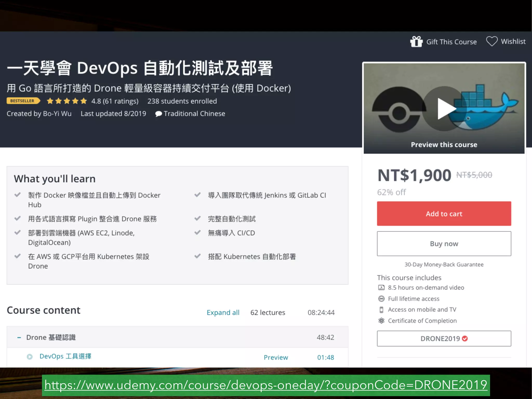Click total duration 08:24:44
The height and width of the screenshot is (399, 532).
point(321,312)
